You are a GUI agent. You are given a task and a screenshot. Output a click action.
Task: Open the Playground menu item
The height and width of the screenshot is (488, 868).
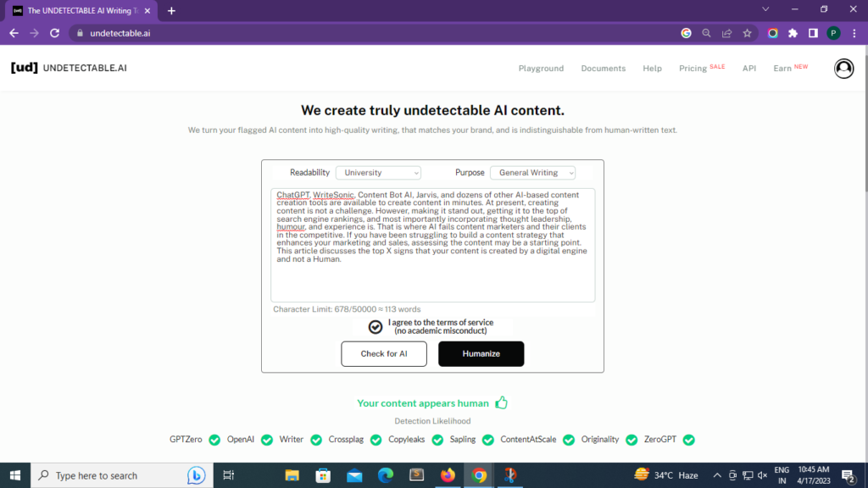(x=541, y=68)
